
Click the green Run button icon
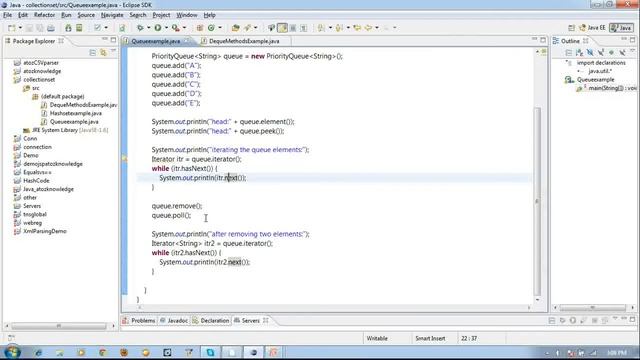(x=158, y=28)
